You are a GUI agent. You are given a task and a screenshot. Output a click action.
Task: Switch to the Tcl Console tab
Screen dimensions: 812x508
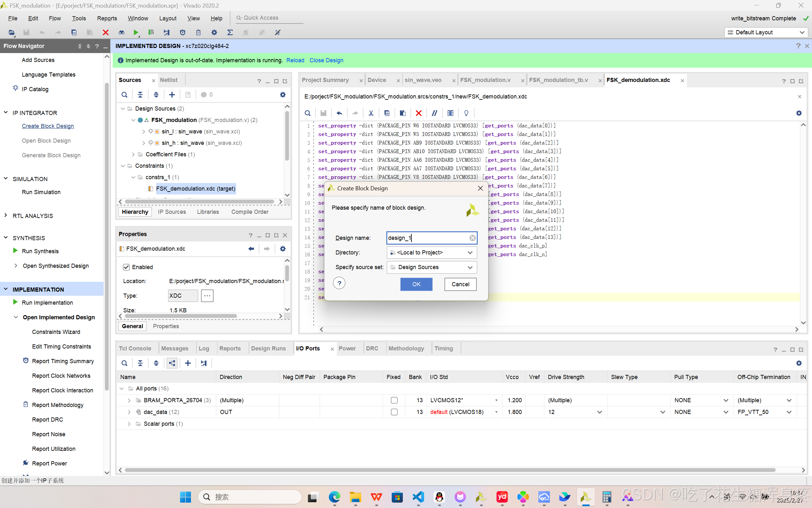[135, 349]
